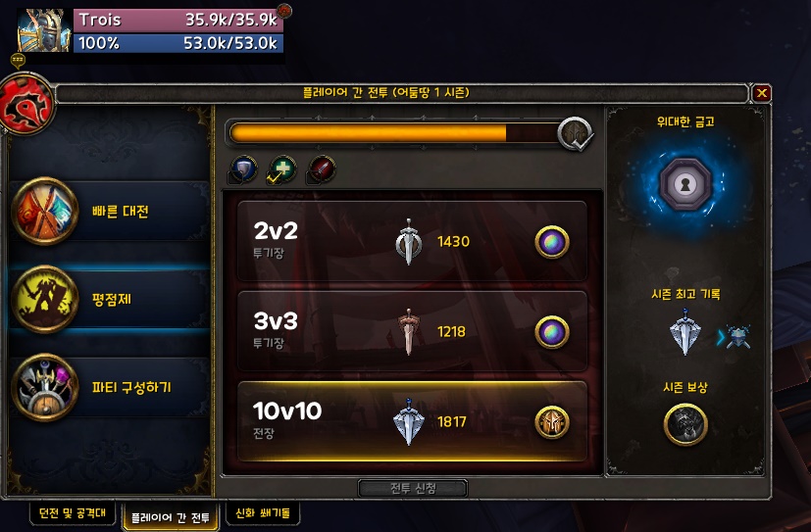Click the 전투 신청 join battle button
Image resolution: width=811 pixels, height=532 pixels.
(413, 488)
